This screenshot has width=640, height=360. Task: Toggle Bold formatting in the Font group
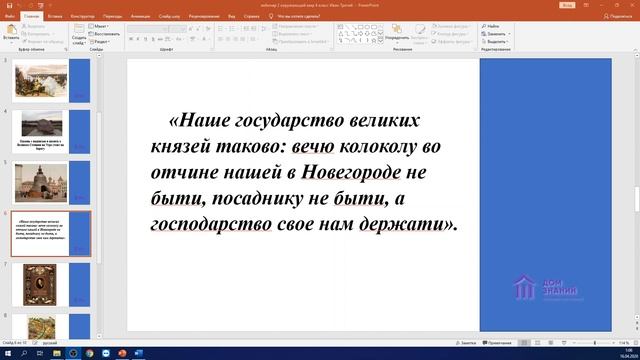[131, 39]
